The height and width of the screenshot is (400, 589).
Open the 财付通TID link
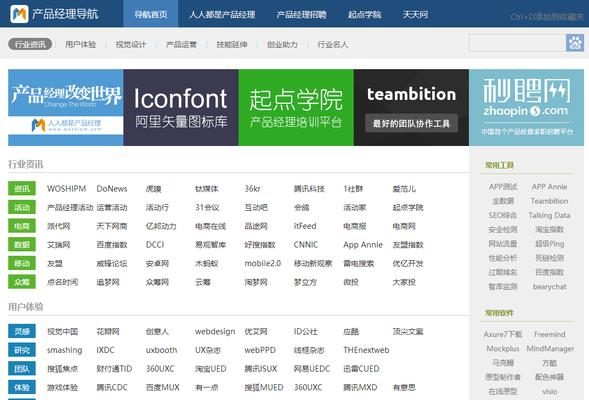point(114,369)
